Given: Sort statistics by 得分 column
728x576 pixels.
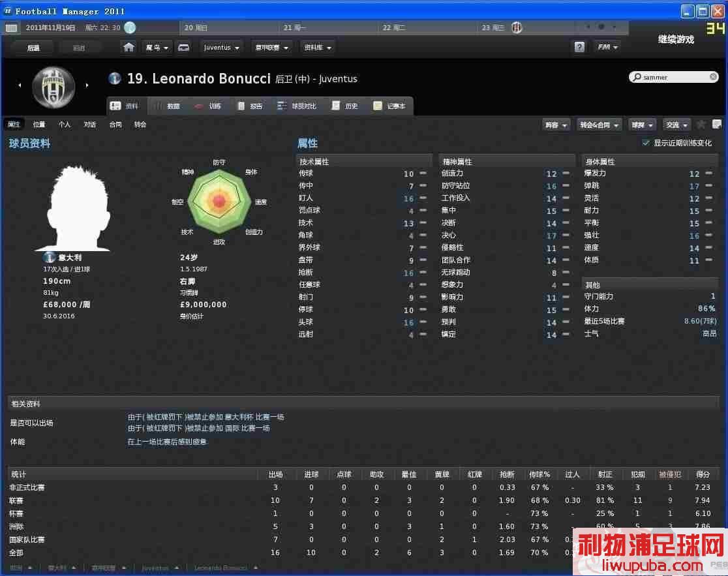Looking at the screenshot, I should pos(703,474).
